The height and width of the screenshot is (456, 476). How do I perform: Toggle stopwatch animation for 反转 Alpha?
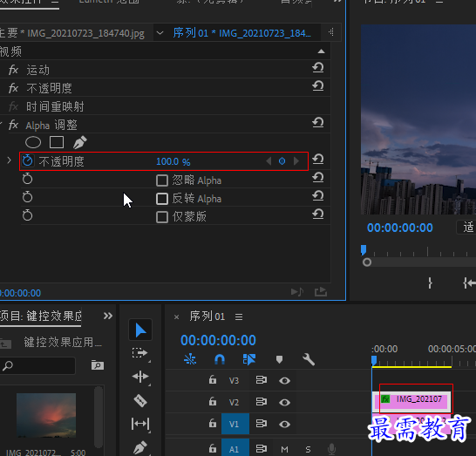pos(27,197)
